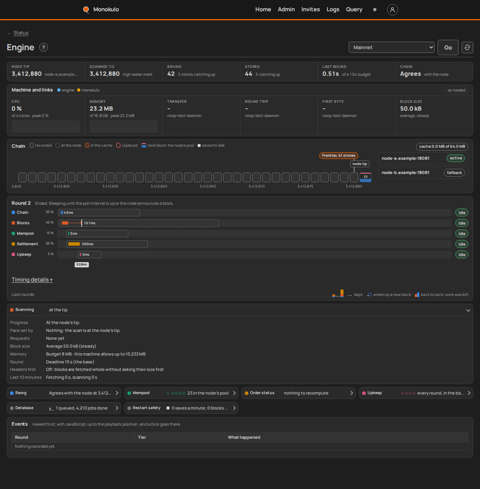480x489 pixels.
Task: Click the Monokulo logo icon
Action: tap(86, 10)
